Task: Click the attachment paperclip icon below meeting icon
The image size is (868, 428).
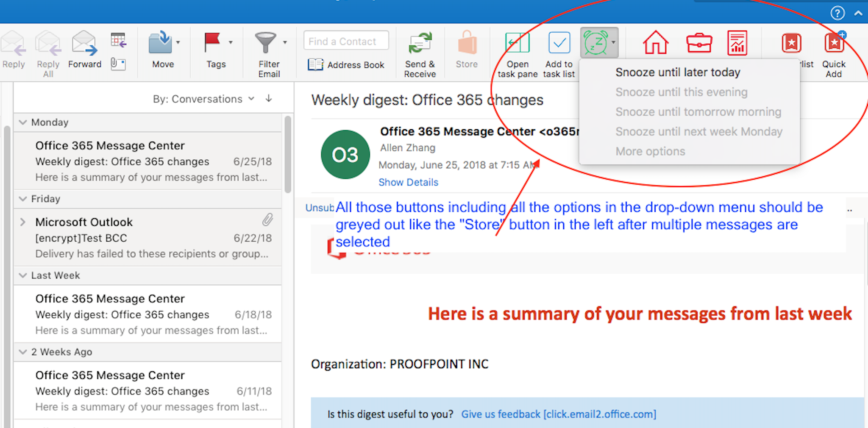Action: (118, 64)
